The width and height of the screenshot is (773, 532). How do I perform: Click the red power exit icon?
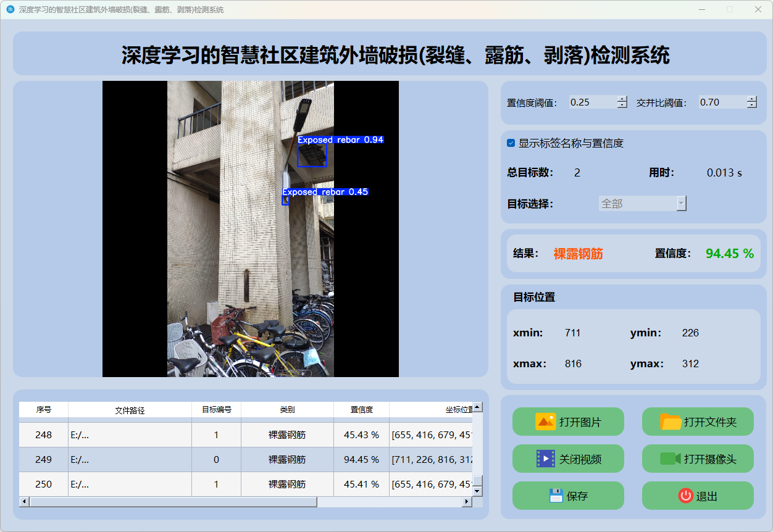[685, 496]
